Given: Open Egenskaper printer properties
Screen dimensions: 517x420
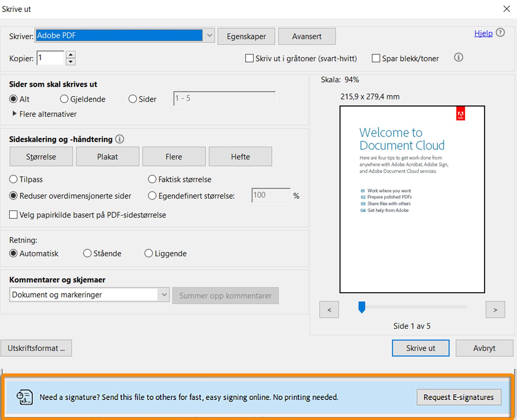Looking at the screenshot, I should (246, 36).
